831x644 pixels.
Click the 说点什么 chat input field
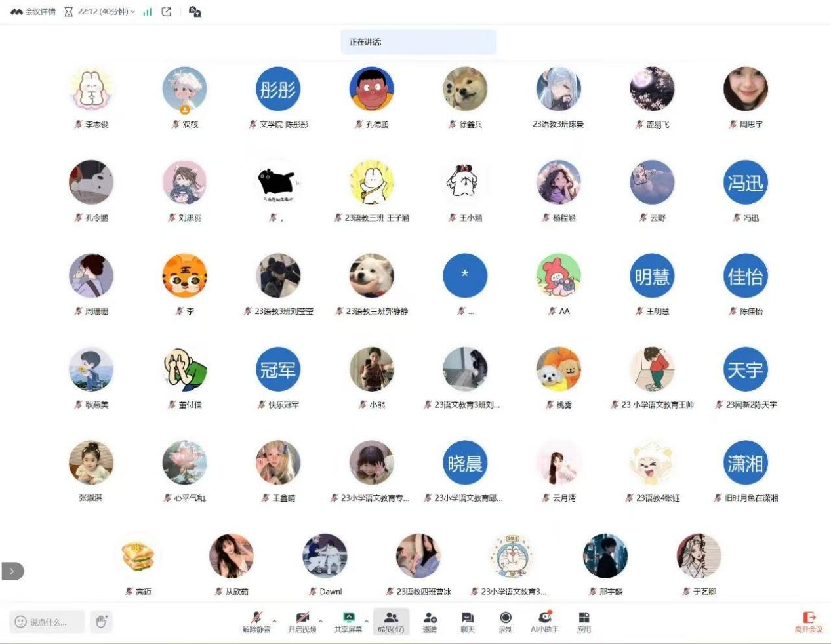coord(48,622)
